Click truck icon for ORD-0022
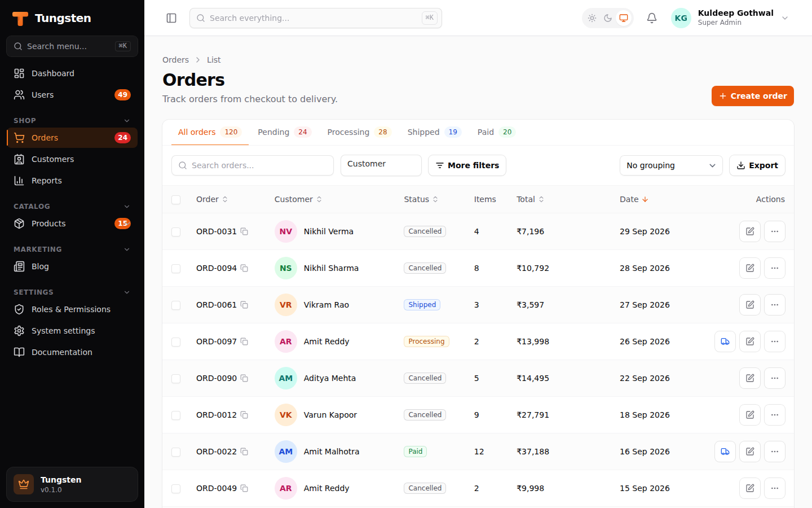The width and height of the screenshot is (812, 508). point(725,452)
